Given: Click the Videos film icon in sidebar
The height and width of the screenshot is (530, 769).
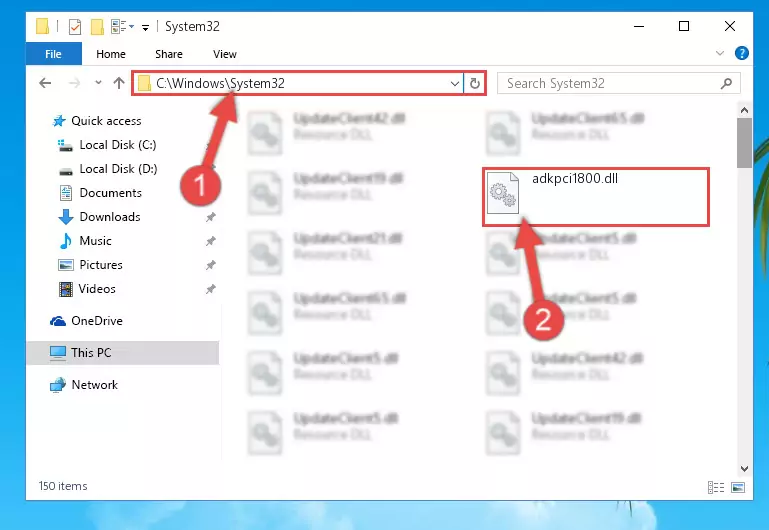Looking at the screenshot, I should (x=66, y=289).
